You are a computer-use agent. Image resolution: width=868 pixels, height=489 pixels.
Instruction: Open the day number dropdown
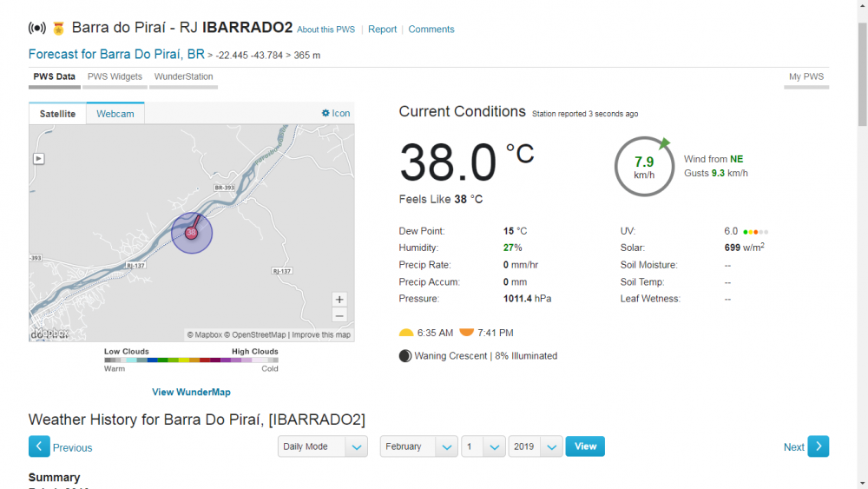tap(483, 446)
